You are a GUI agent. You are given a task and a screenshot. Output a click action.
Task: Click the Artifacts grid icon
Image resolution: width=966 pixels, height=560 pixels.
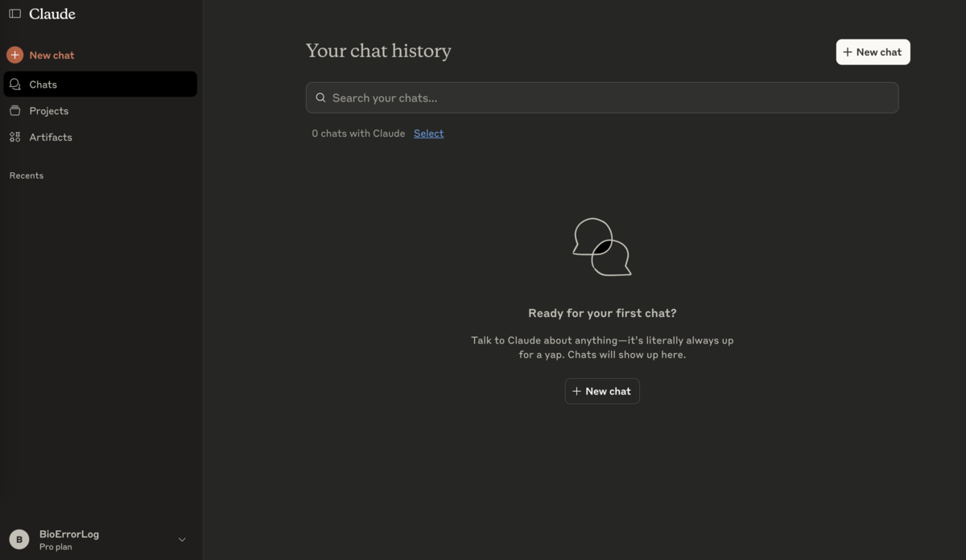14,137
